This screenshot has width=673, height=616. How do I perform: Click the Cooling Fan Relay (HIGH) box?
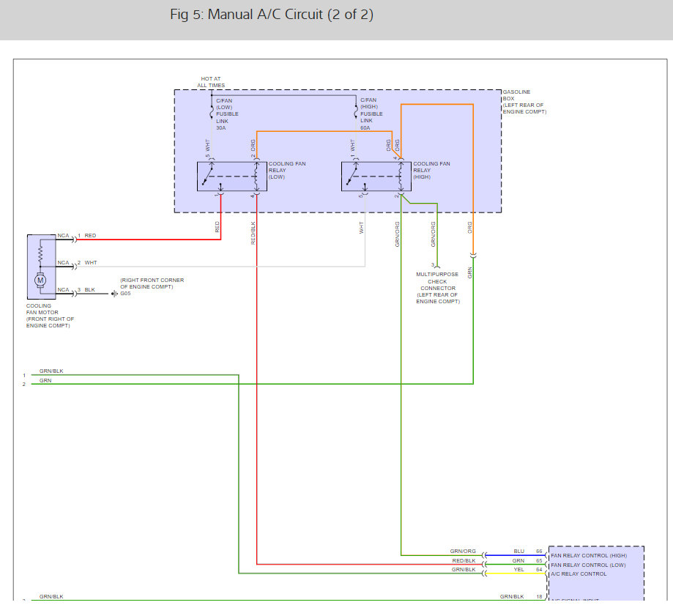[376, 177]
